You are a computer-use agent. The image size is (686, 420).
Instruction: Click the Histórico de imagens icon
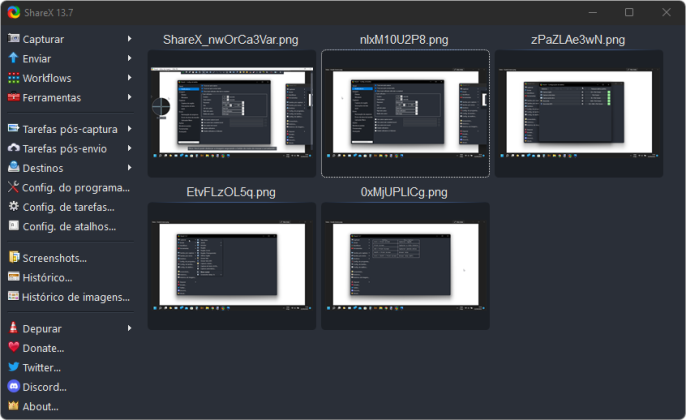tap(14, 296)
